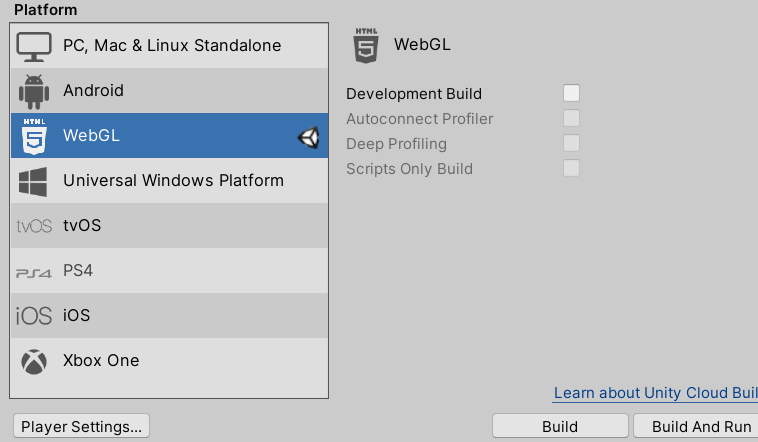
Task: Select the iOS platform row
Action: click(169, 315)
